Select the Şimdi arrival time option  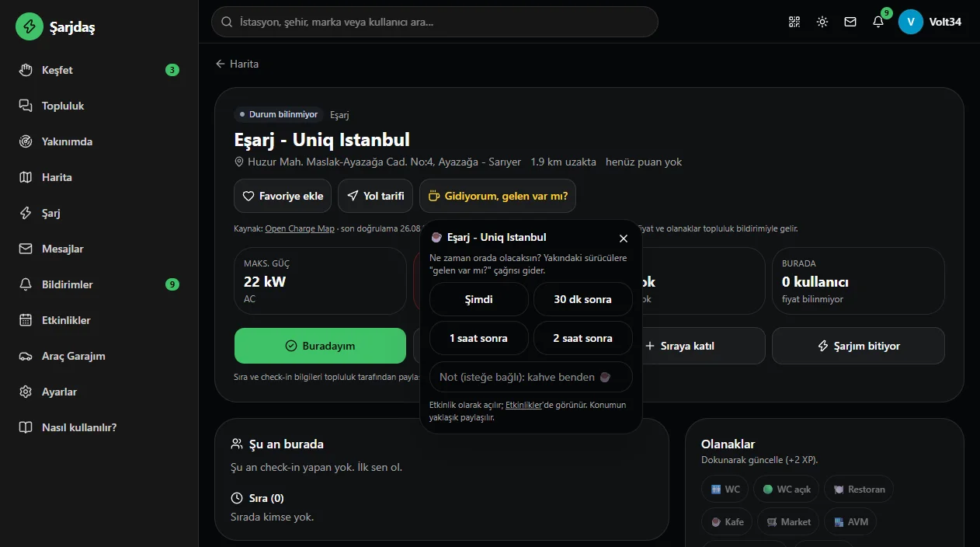point(478,299)
